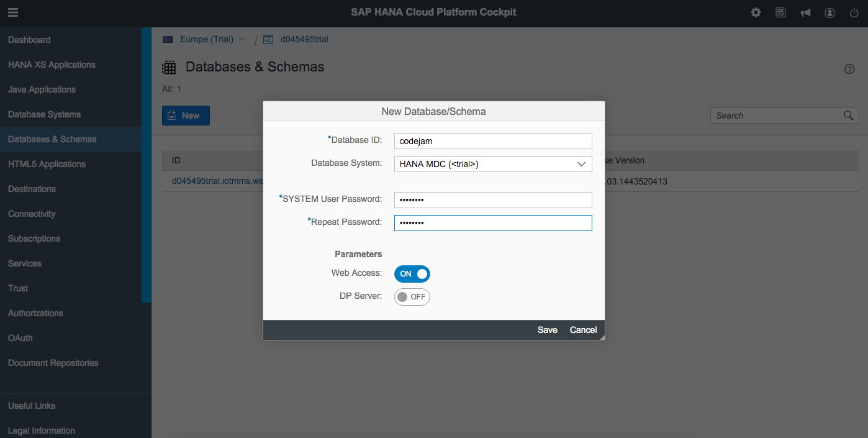Screen dimensions: 868x438
Task: Save the new database dialog
Action: click(547, 330)
